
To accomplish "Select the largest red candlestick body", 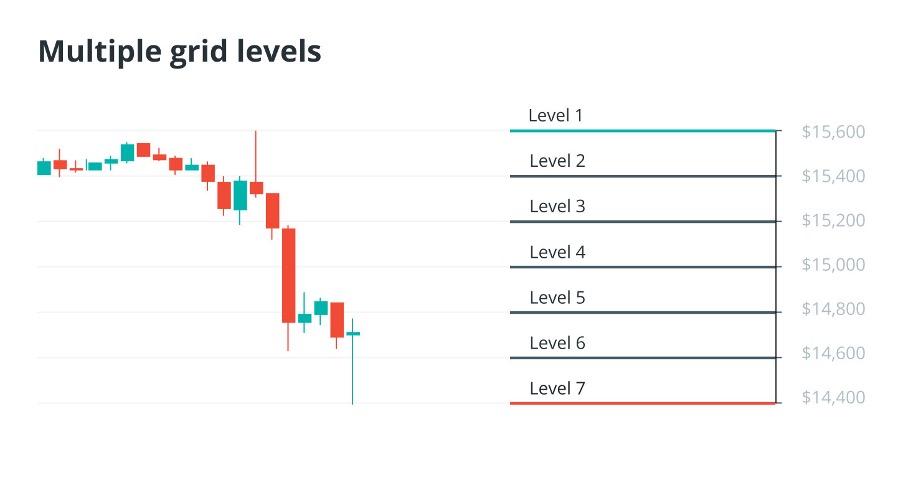I will pyautogui.click(x=288, y=275).
